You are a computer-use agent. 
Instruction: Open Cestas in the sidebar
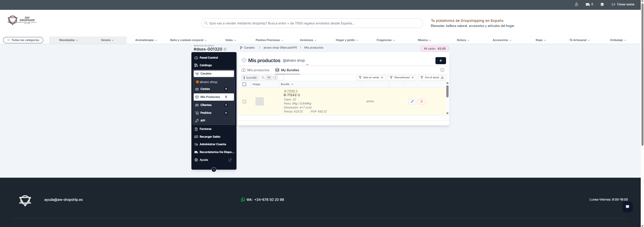[214, 89]
